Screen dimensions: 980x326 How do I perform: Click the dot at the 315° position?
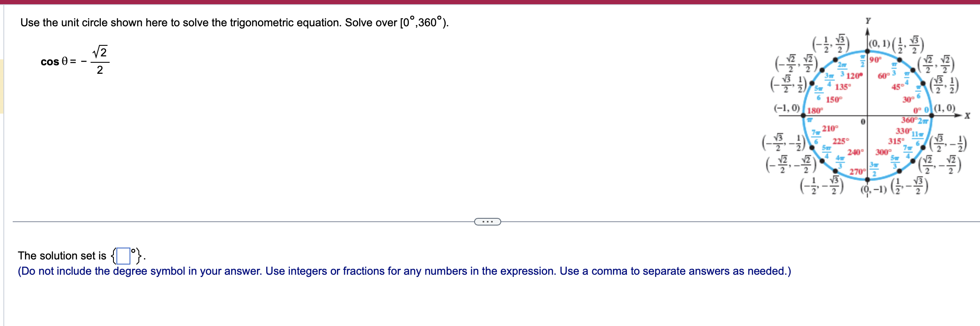[913, 161]
